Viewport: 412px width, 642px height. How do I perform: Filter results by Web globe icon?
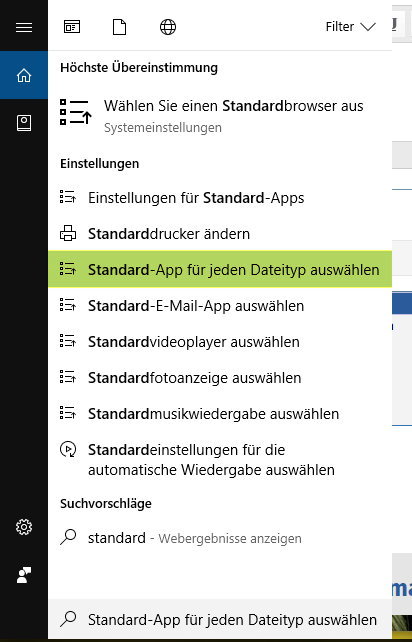point(168,27)
